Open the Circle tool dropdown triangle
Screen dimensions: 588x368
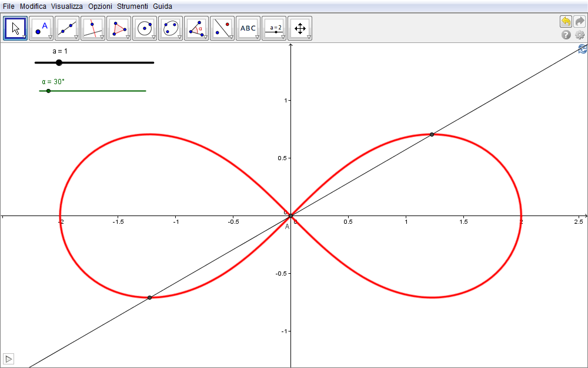tap(153, 37)
